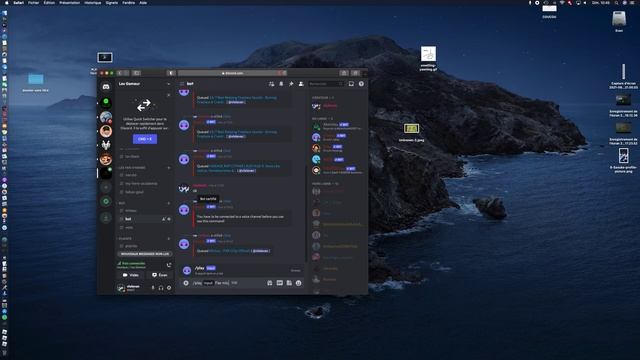
Task: Open the GIF picker icon
Action: pyautogui.click(x=280, y=283)
